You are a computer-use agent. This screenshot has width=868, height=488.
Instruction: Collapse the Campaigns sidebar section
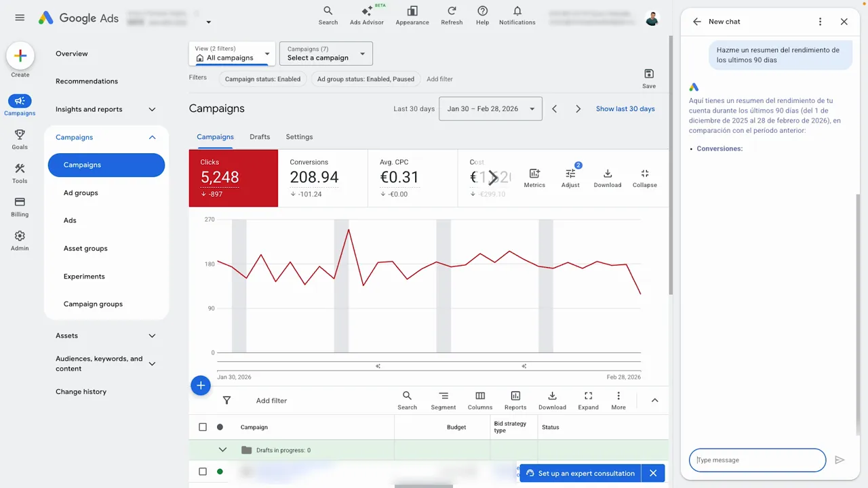click(152, 137)
